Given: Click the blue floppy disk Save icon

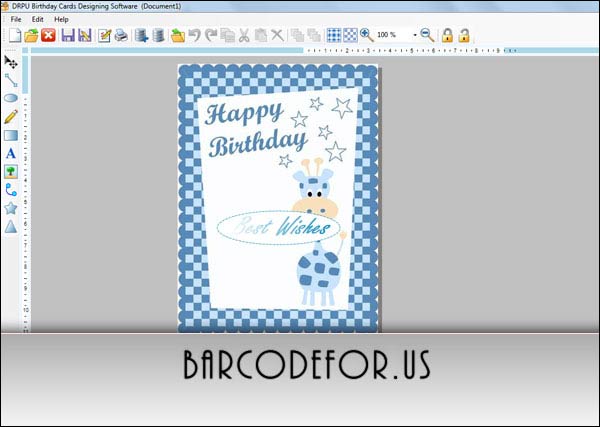Looking at the screenshot, I should (x=67, y=36).
